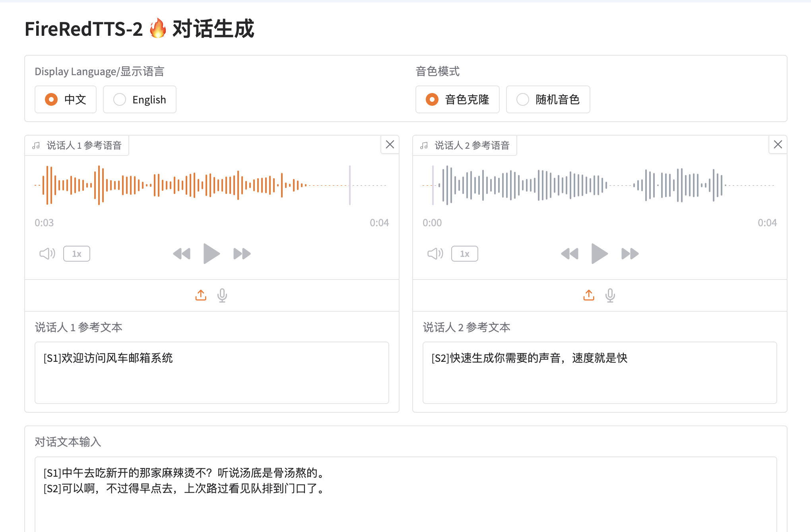Mute the speaker 1 audio volume icon
The height and width of the screenshot is (532, 811).
click(47, 254)
